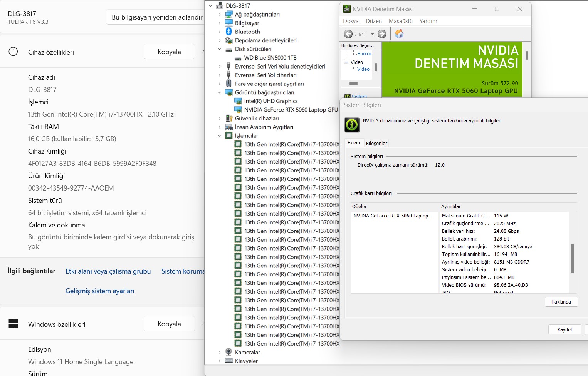The height and width of the screenshot is (376, 588).
Task: Click the Windows logo next to Windows özellikleri
Action: 13,324
